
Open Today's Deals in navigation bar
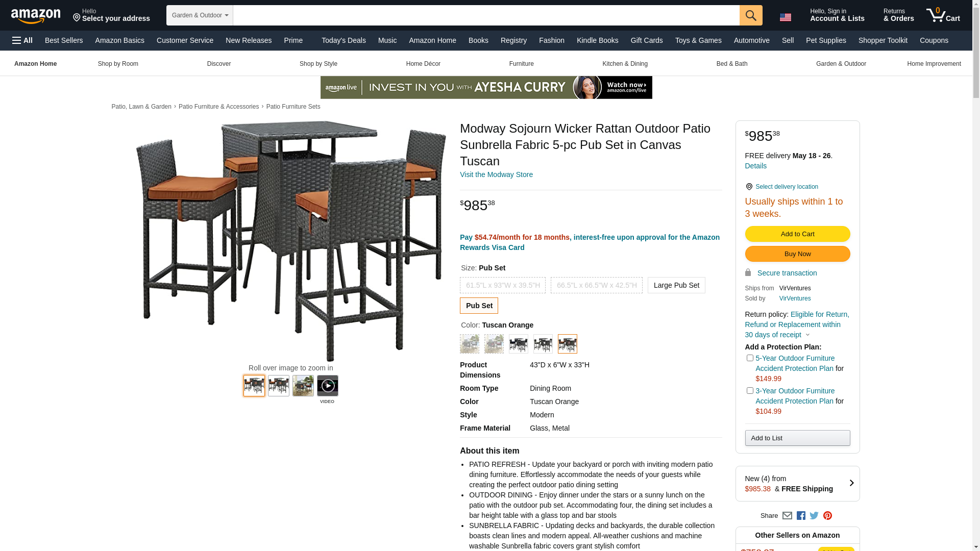click(x=344, y=40)
